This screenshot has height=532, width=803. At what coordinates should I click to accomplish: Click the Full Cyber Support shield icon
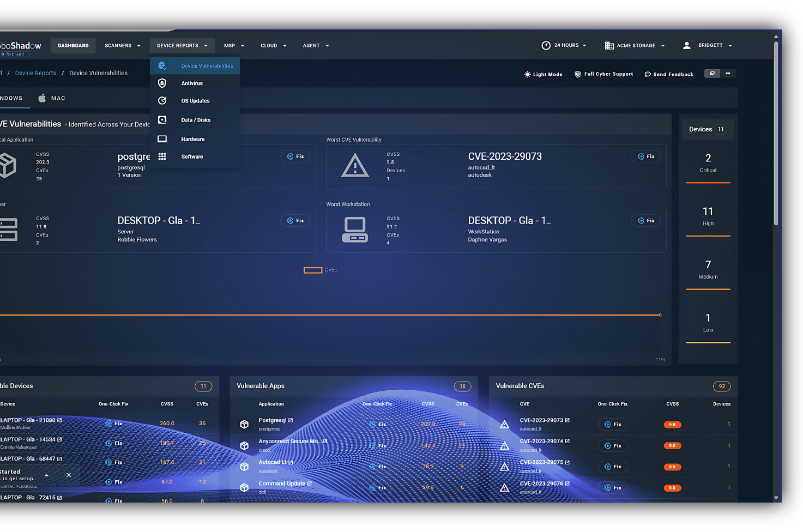point(578,74)
